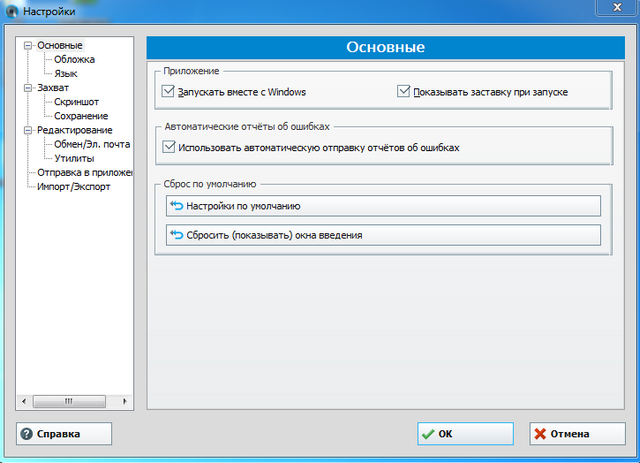640x463 pixels.
Task: Toggle the Запускать вместе с Windows checkbox
Action: [x=168, y=92]
